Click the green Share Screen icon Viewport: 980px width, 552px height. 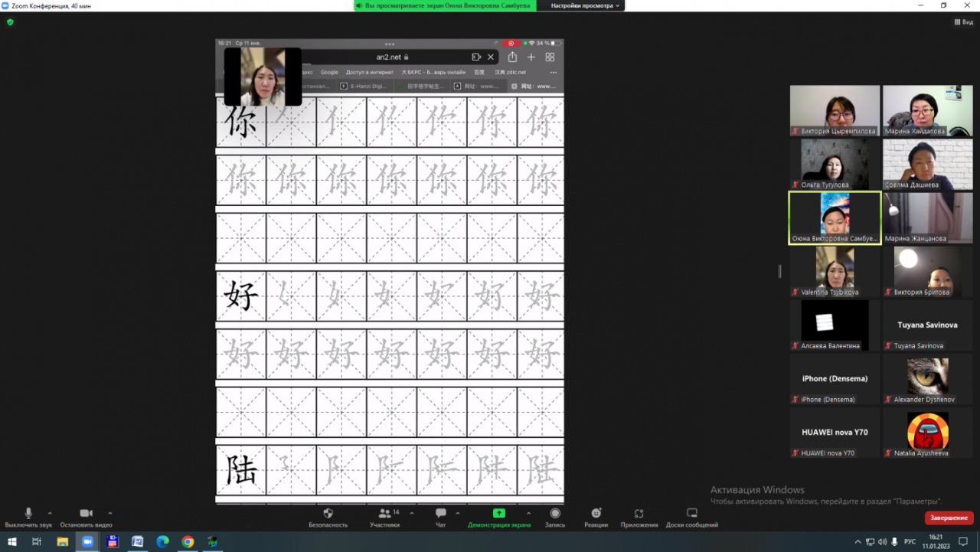[498, 514]
